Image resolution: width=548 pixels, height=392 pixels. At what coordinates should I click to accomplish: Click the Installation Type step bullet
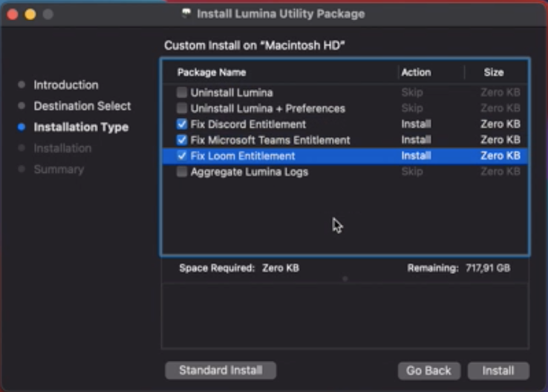[x=22, y=127]
